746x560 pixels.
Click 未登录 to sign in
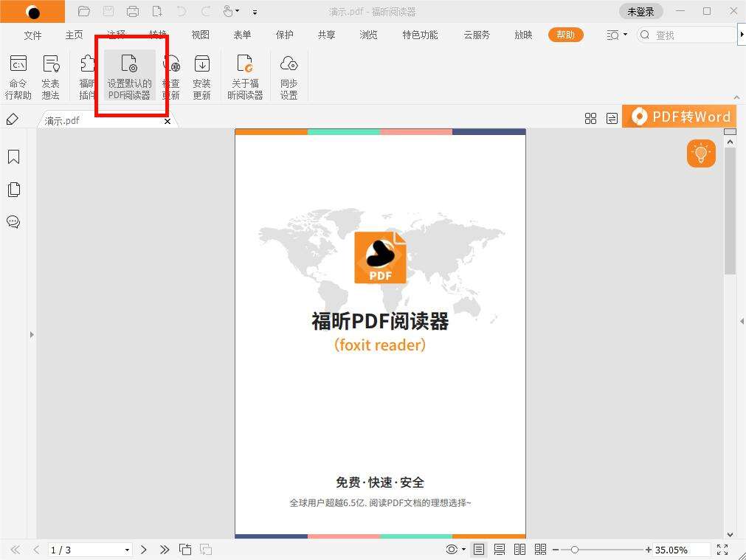(640, 12)
